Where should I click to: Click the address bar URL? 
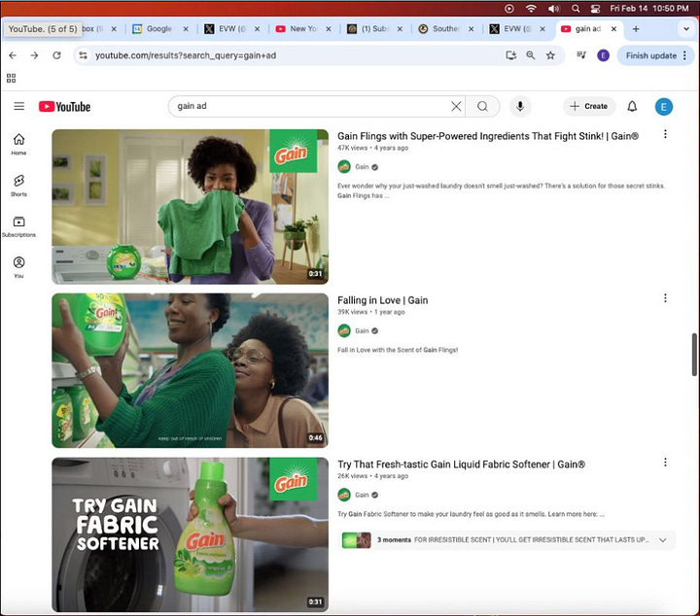186,55
